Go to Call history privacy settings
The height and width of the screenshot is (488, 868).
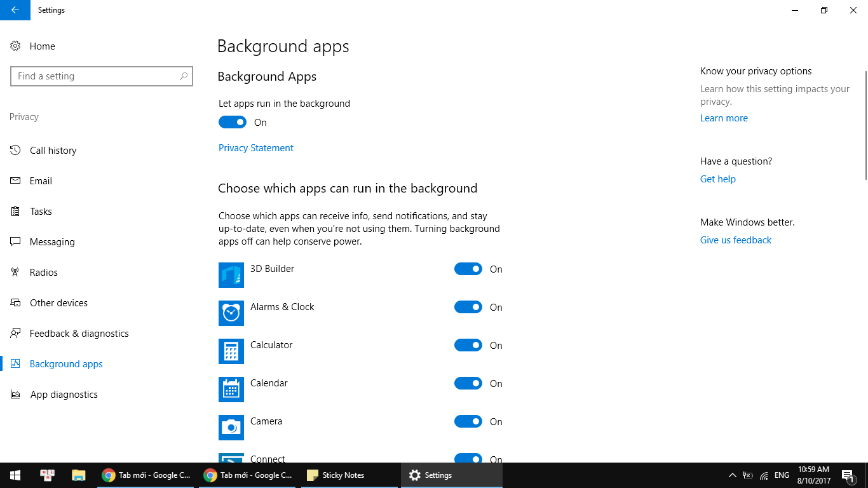click(x=53, y=151)
